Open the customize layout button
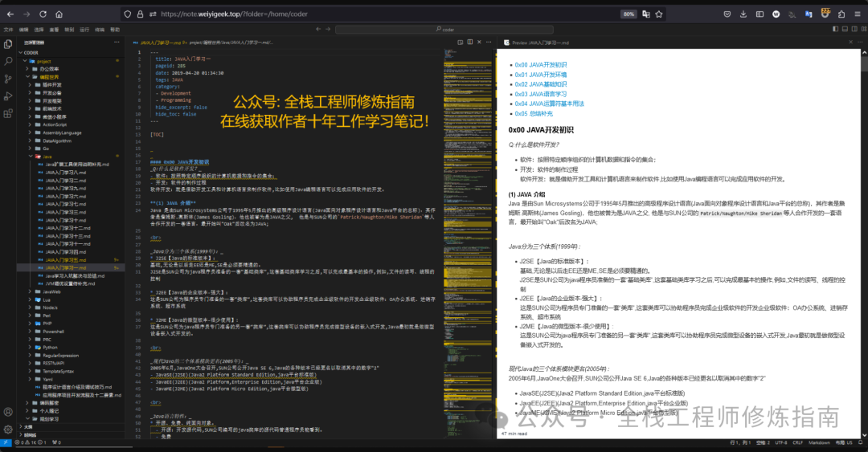The width and height of the screenshot is (868, 452). point(863,29)
